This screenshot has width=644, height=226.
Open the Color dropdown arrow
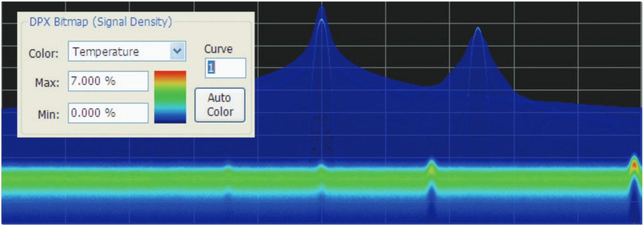pyautogui.click(x=177, y=51)
